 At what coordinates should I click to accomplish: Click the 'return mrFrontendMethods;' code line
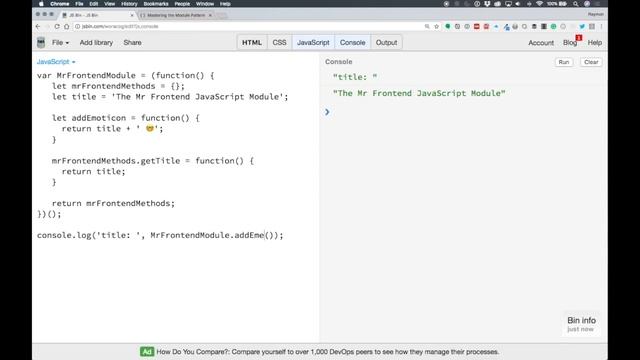click(113, 203)
